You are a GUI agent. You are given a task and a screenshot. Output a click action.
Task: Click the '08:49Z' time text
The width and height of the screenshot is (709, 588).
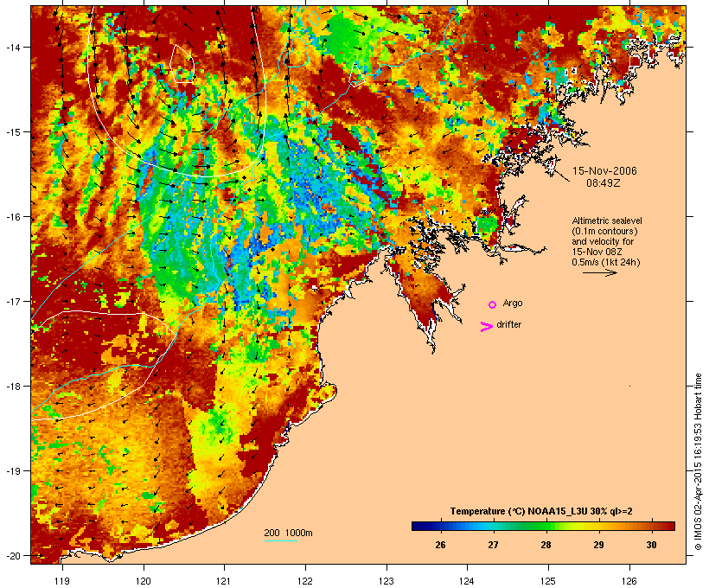[x=604, y=183]
